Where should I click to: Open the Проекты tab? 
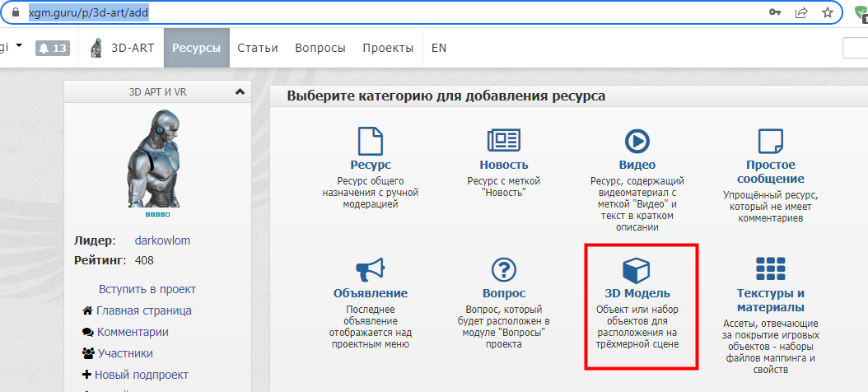pos(388,48)
